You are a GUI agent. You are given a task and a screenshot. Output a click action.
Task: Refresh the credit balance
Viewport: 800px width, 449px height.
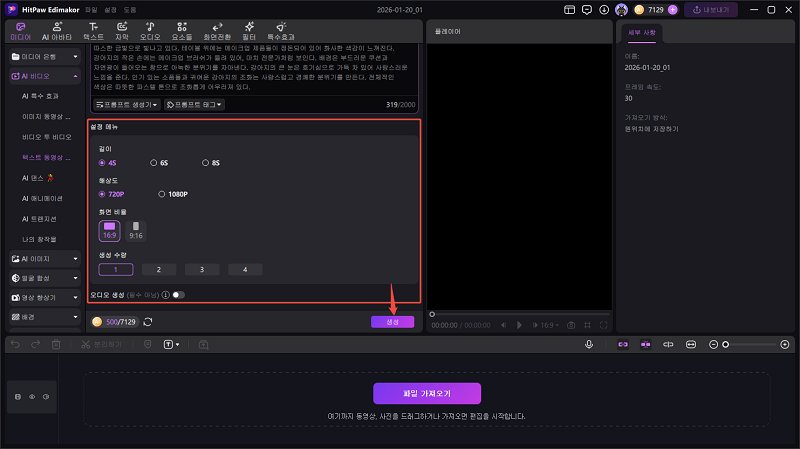click(x=148, y=322)
